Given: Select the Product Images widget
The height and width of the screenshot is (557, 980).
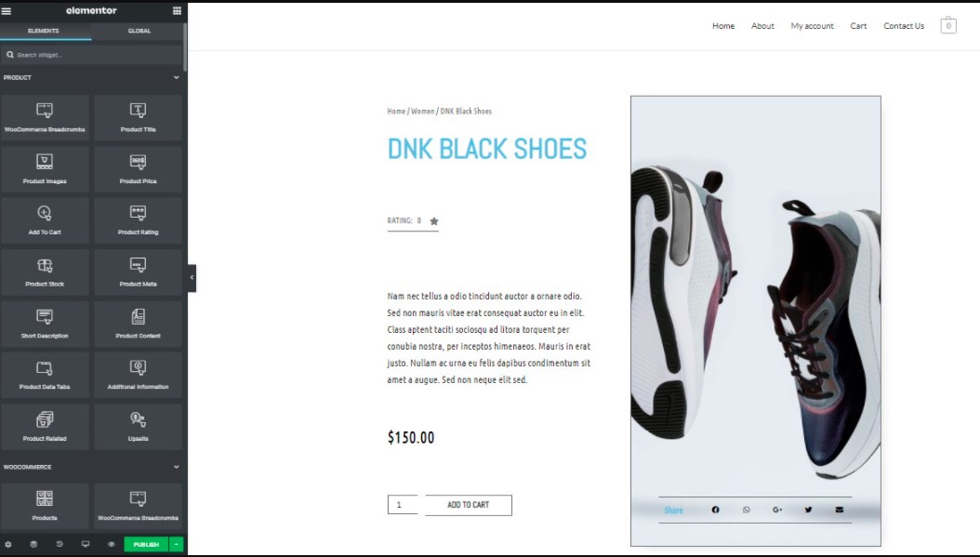Looking at the screenshot, I should click(45, 169).
